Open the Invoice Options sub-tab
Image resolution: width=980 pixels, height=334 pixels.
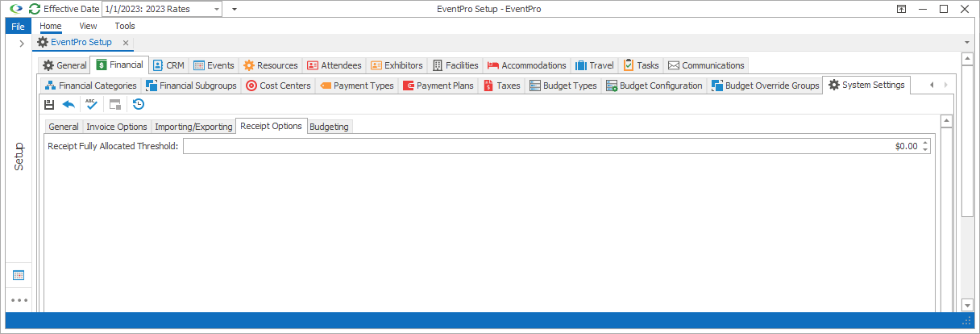(117, 127)
